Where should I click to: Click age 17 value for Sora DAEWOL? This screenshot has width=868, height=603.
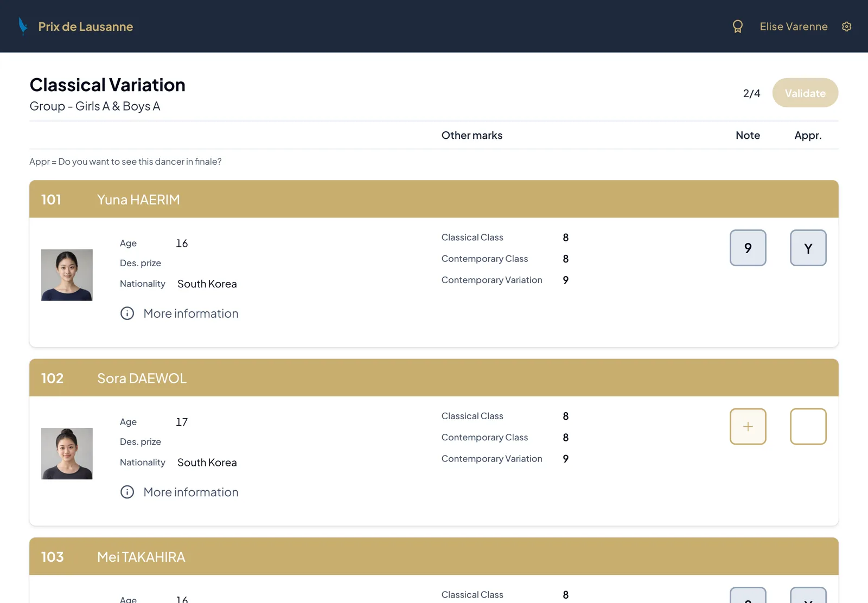pos(182,422)
